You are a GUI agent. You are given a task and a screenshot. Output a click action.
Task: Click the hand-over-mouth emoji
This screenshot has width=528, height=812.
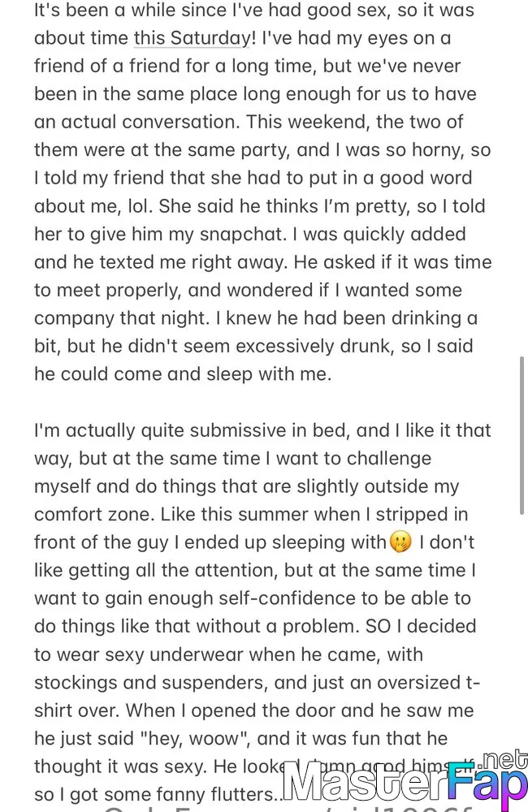pos(400,542)
